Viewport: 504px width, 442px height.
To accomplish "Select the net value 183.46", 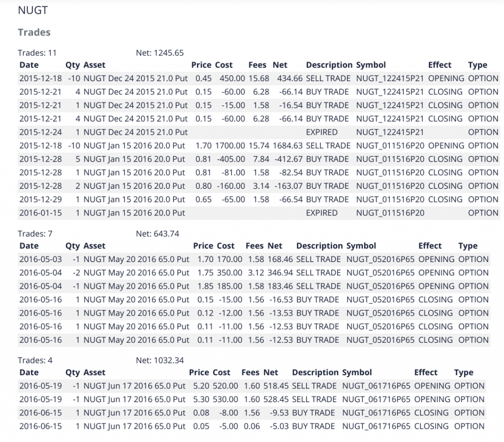I will pyautogui.click(x=280, y=286).
